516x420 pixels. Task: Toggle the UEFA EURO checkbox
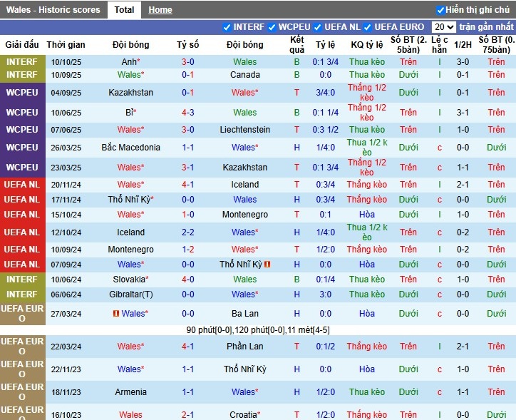368,27
